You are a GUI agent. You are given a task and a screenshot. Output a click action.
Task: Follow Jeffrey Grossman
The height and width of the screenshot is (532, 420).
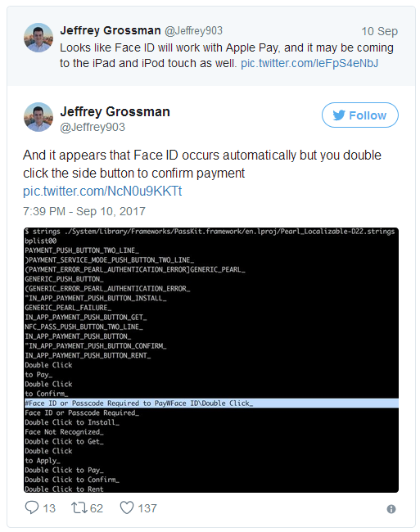(360, 115)
